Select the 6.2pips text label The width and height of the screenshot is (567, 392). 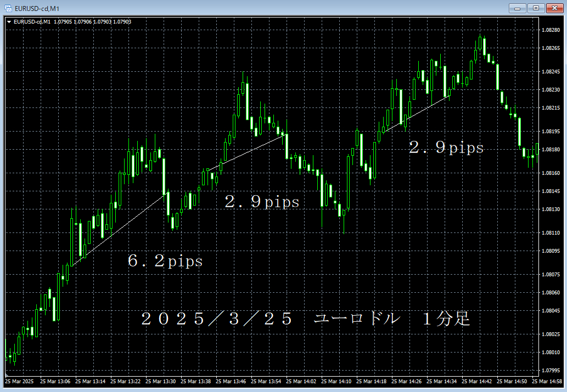tap(165, 262)
